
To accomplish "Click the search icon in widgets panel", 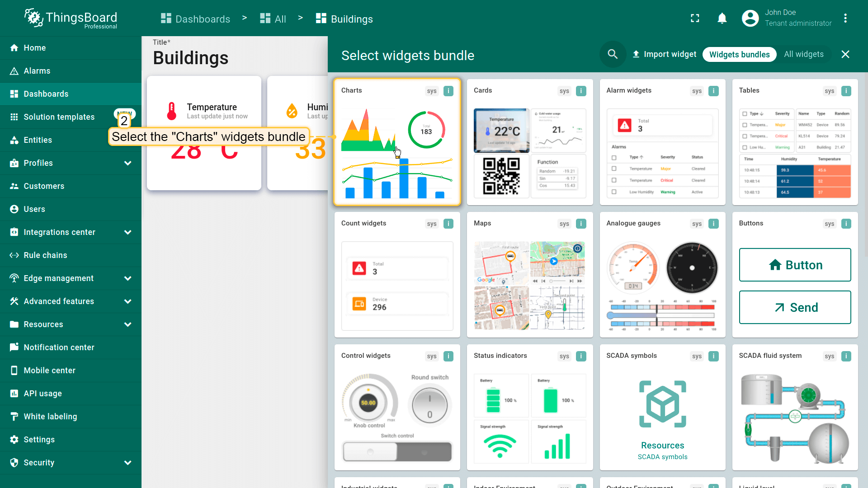I will pyautogui.click(x=613, y=54).
